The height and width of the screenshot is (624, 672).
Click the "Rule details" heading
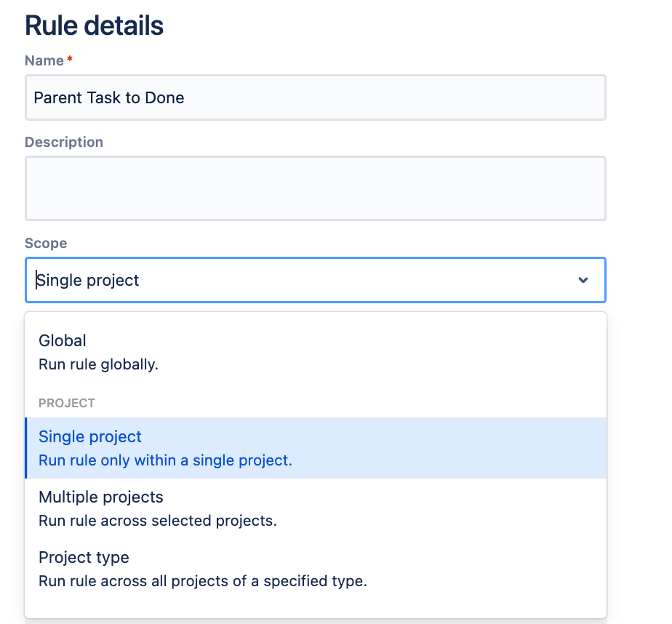[94, 25]
